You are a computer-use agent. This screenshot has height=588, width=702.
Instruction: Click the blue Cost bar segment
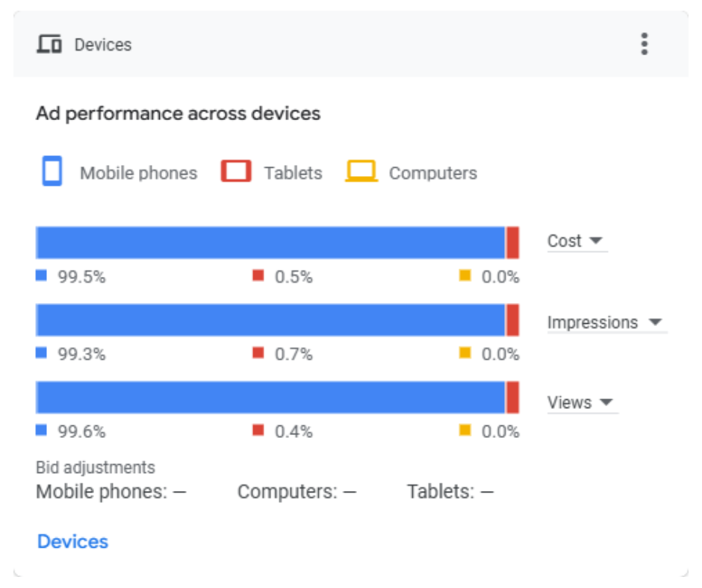(270, 243)
